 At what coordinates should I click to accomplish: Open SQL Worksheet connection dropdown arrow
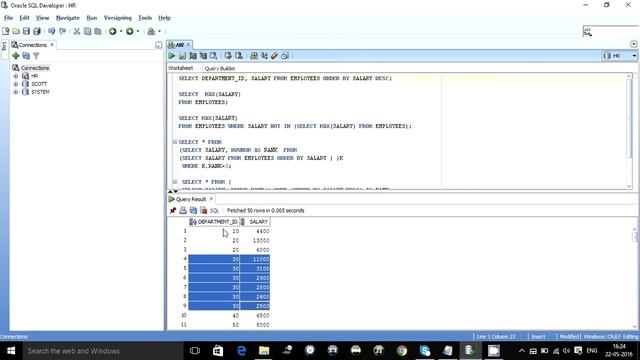tap(160, 31)
